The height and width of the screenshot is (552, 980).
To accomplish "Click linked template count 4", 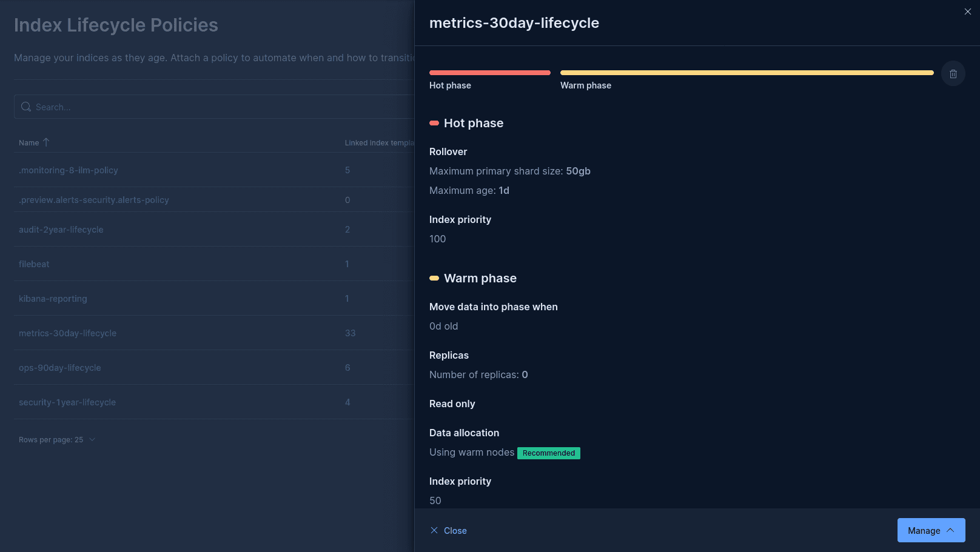I will [x=347, y=402].
